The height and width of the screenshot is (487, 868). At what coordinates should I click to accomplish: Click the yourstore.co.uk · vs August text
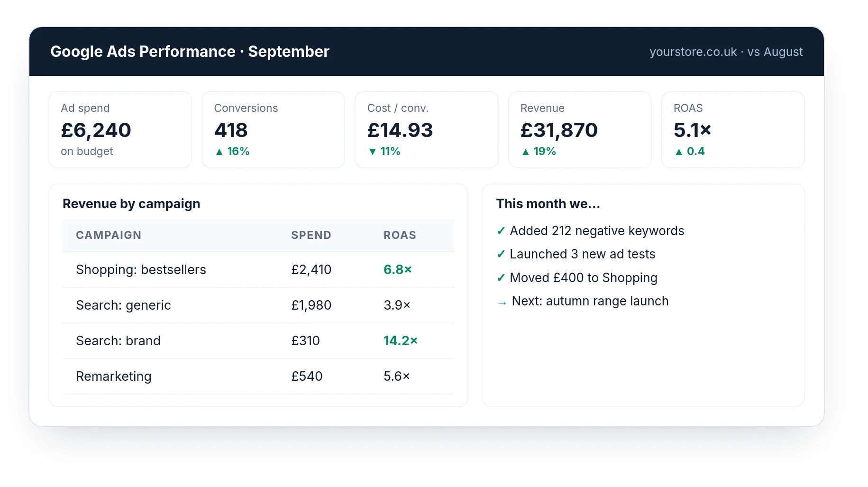726,52
